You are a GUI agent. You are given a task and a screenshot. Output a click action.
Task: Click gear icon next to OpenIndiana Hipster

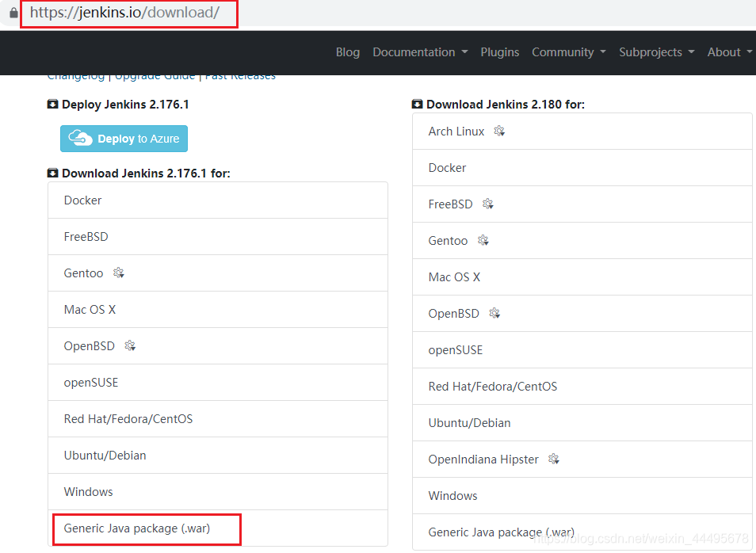tap(554, 459)
